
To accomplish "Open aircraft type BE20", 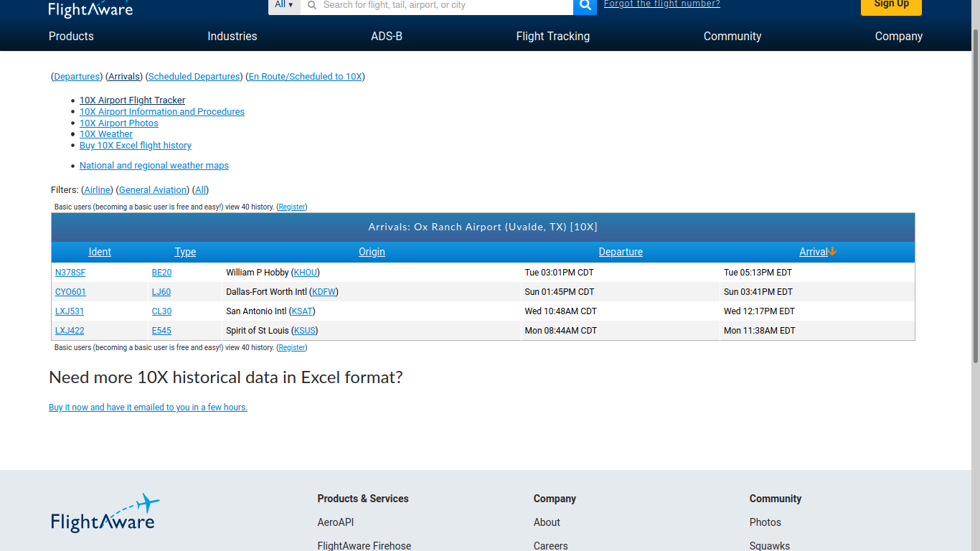I will pyautogui.click(x=161, y=273).
